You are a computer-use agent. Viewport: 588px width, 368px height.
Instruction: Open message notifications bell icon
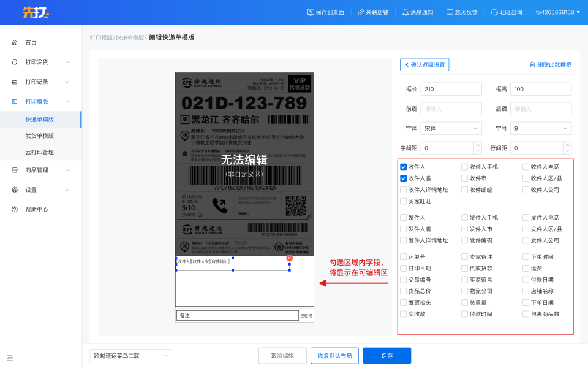pyautogui.click(x=405, y=12)
